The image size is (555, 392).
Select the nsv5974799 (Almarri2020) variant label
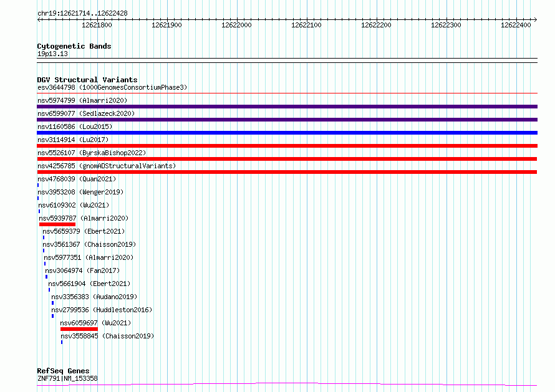point(82,100)
